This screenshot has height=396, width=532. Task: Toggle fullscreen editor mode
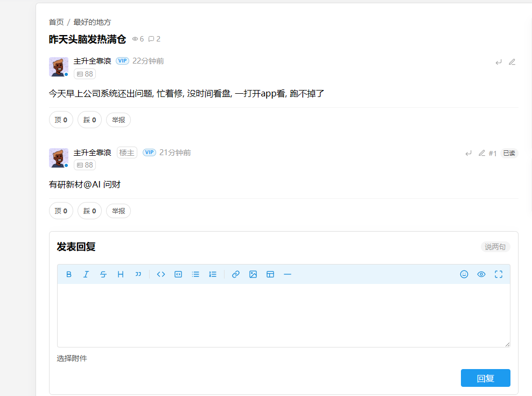(x=499, y=274)
